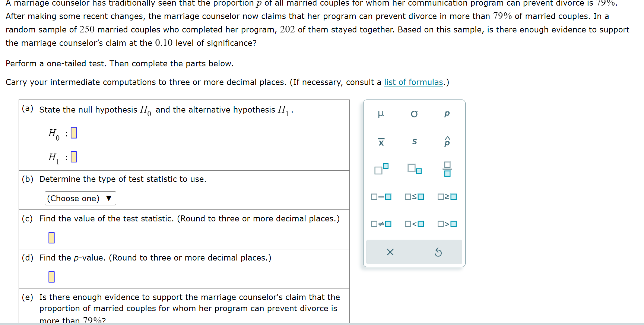Open the Choose one test statistic dropdown
This screenshot has width=644, height=325.
80,198
